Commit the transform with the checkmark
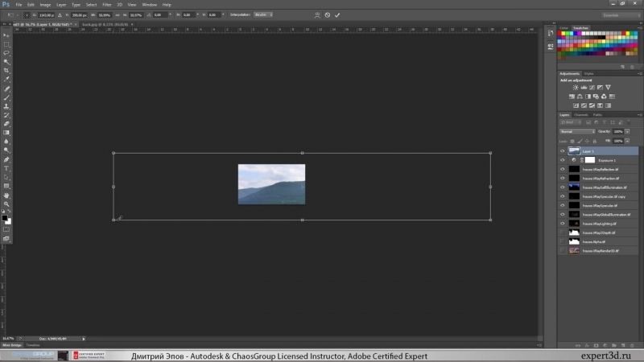 tap(337, 15)
